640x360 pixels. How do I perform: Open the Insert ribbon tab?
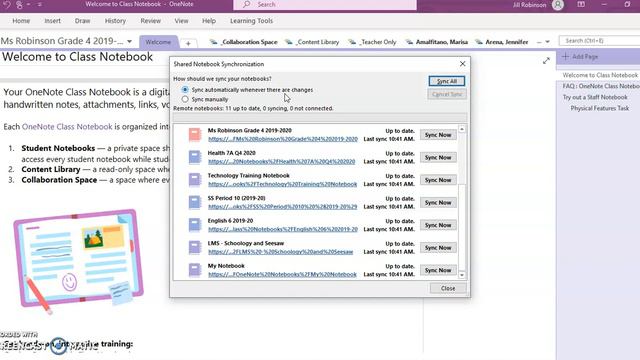point(52,21)
